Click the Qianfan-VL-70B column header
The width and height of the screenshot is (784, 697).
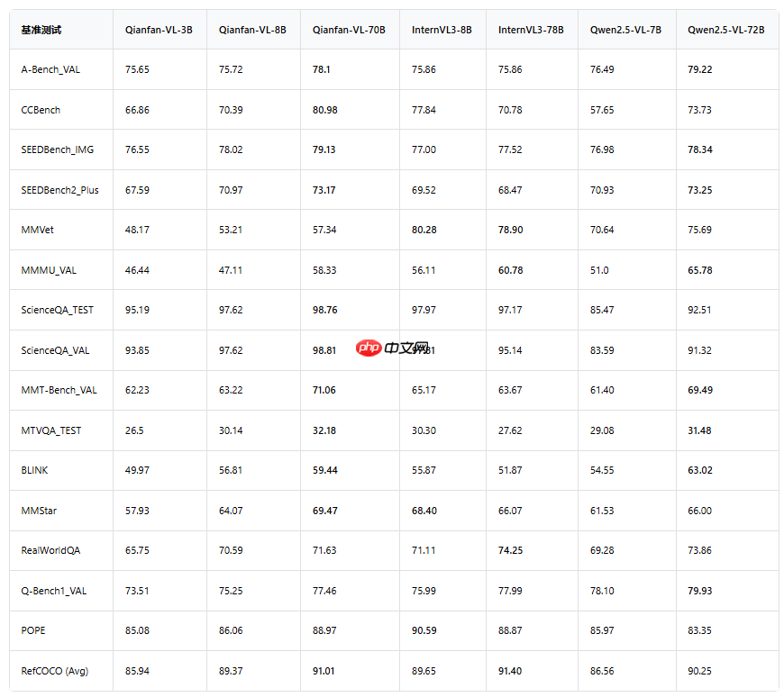tap(349, 30)
